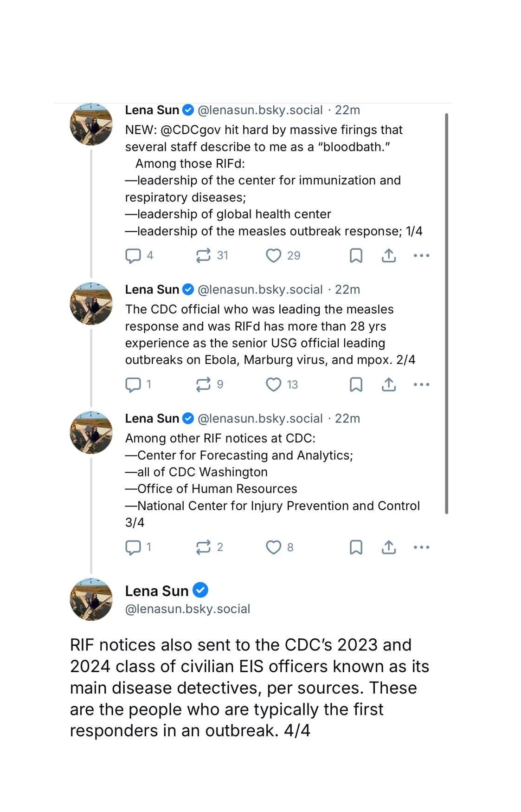521x812 pixels.
Task: Like the 3/4 post with 8 likes
Action: tap(273, 548)
